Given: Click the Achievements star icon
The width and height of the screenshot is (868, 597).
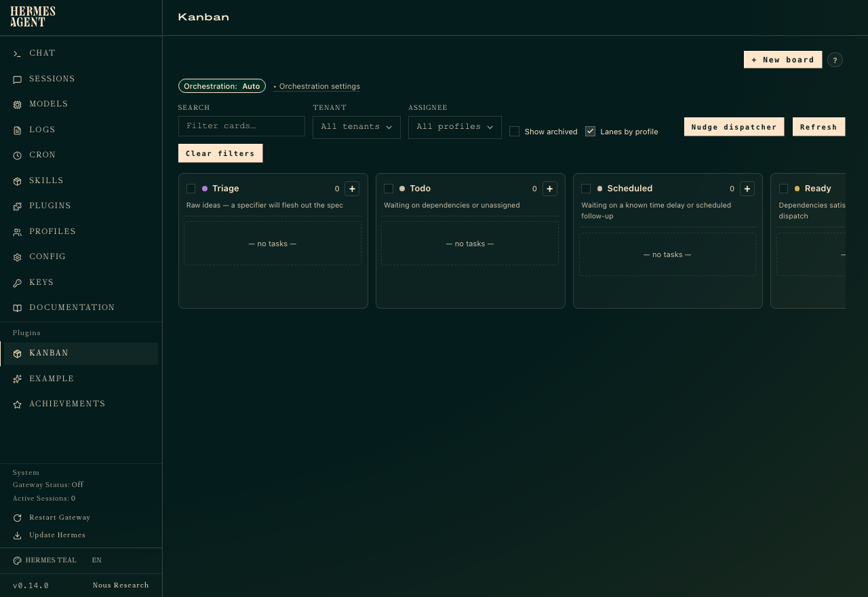Looking at the screenshot, I should pos(17,404).
